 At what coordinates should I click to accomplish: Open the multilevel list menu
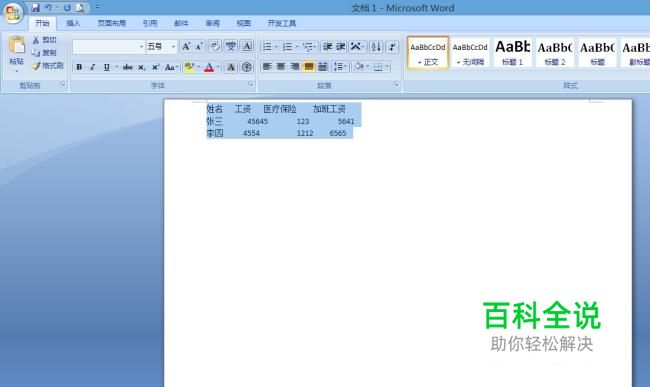309,47
